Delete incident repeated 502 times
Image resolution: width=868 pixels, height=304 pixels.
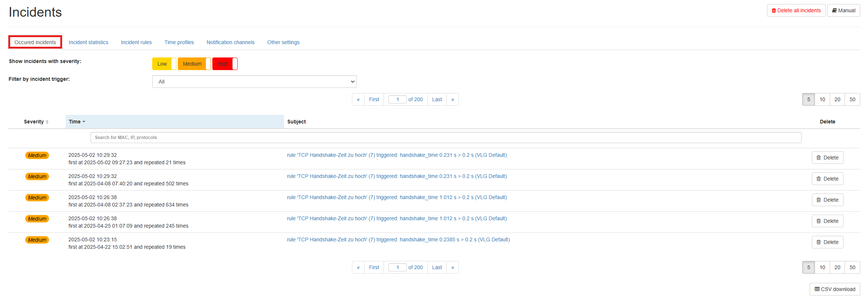coord(828,179)
